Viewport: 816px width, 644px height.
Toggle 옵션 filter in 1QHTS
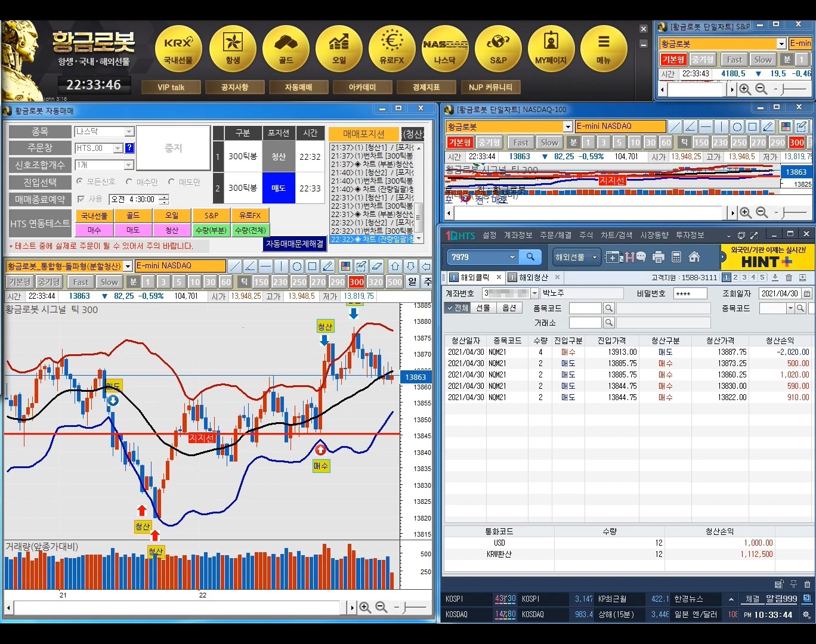(x=509, y=308)
